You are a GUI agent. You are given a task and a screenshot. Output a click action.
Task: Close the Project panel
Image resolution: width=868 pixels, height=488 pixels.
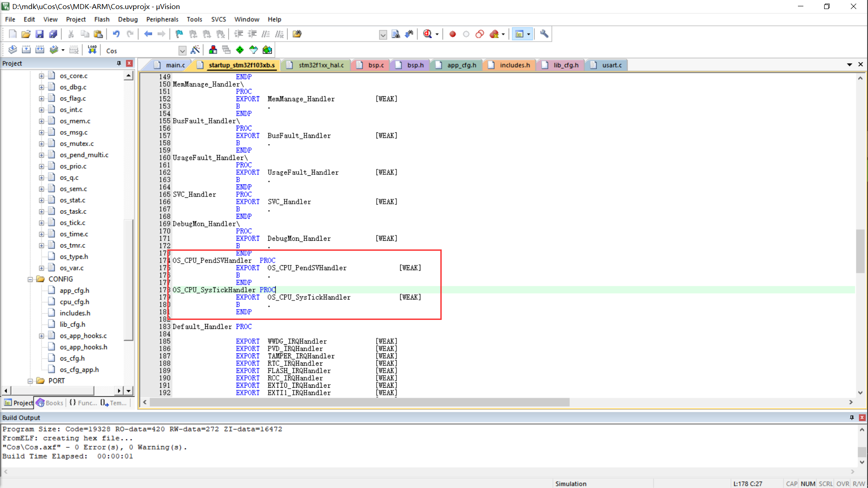click(x=129, y=63)
